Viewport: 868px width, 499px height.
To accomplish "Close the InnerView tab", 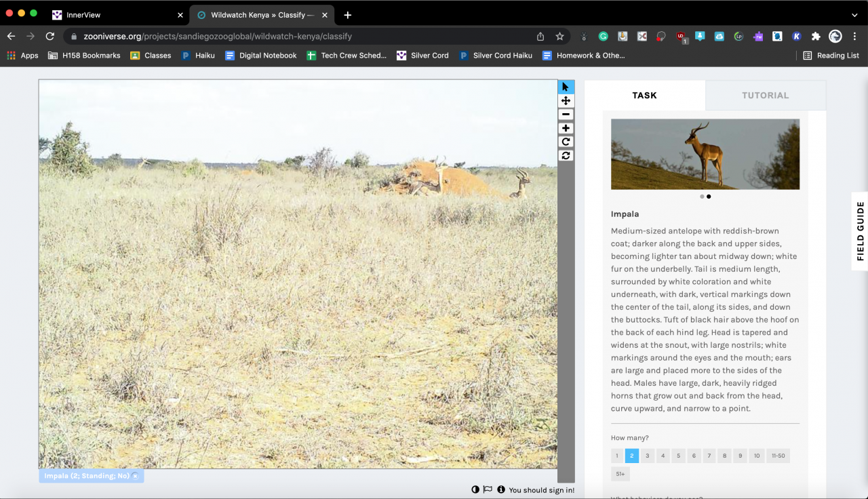I will [180, 15].
